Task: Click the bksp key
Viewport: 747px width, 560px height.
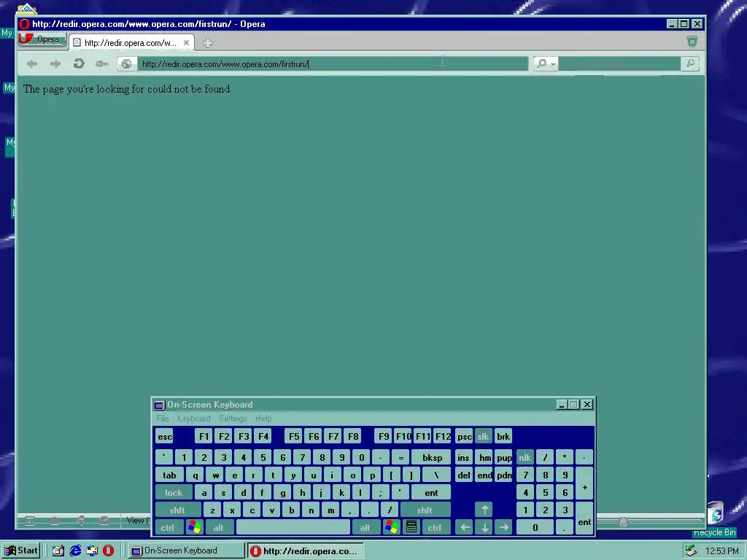Action: click(x=432, y=458)
